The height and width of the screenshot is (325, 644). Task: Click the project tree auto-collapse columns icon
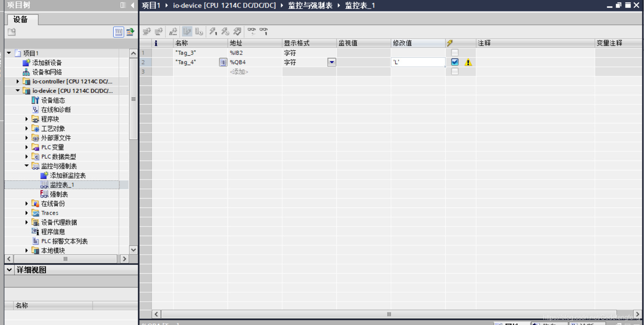(x=123, y=5)
